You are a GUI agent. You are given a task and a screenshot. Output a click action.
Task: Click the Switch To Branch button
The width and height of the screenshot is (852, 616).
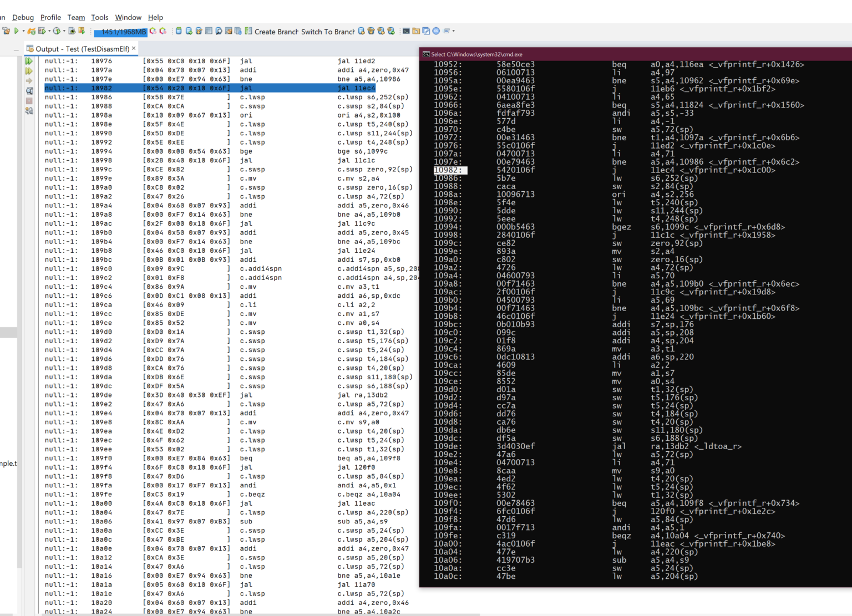tap(327, 32)
